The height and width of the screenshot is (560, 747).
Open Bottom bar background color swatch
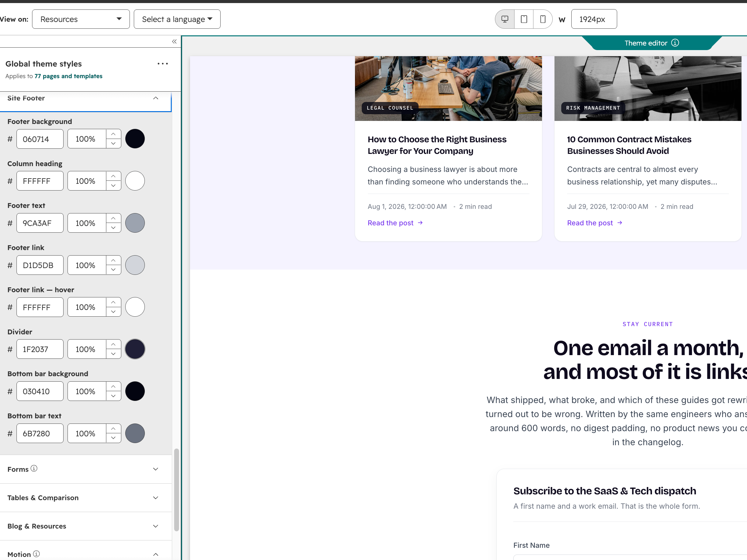point(135,391)
